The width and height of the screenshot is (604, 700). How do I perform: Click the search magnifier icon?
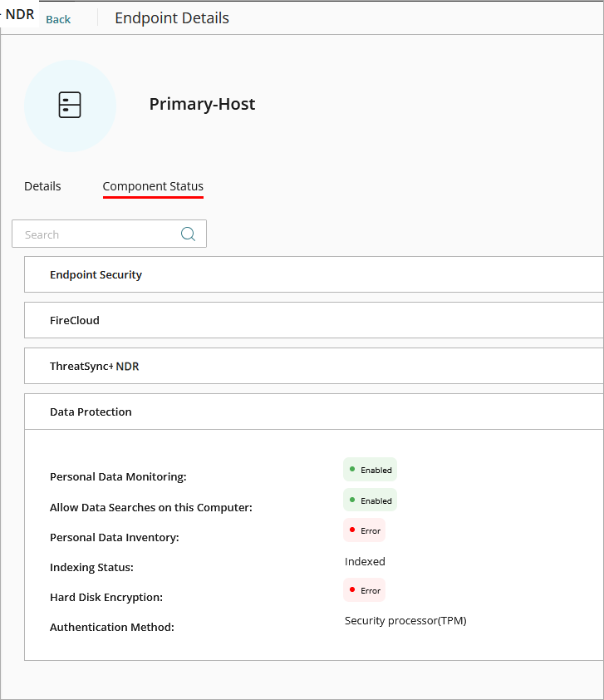(189, 234)
